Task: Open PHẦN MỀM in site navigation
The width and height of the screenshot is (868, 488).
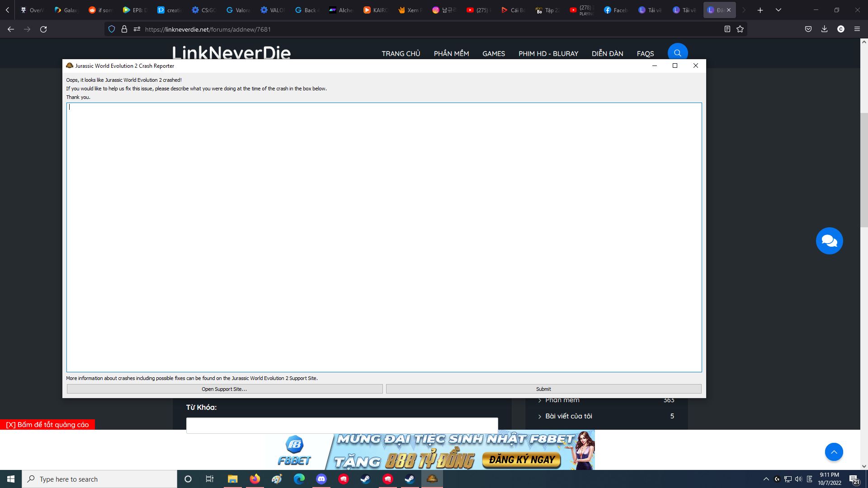Action: [x=451, y=53]
